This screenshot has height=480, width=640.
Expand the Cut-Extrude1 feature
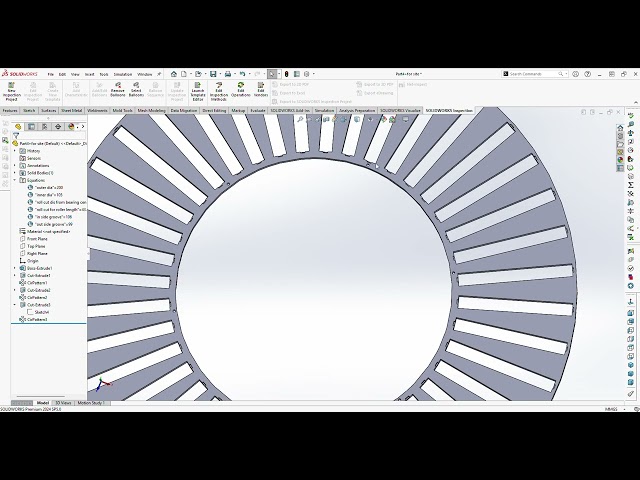(x=15, y=276)
